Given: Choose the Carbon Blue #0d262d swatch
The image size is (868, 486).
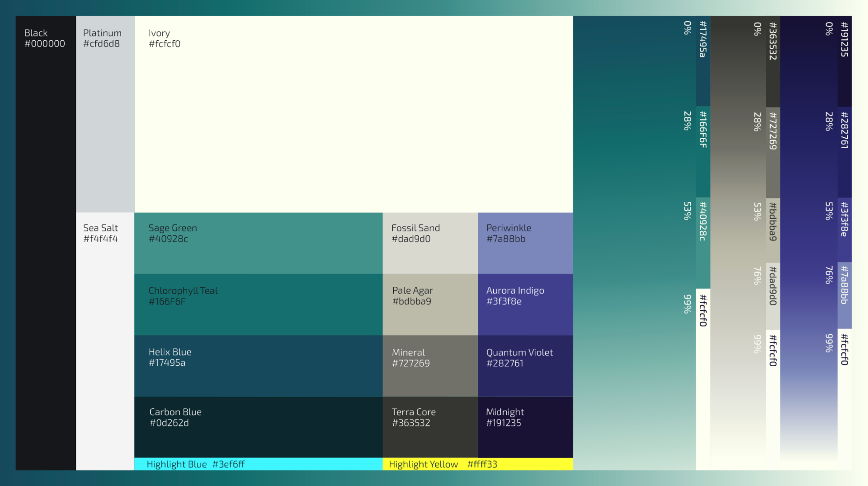Looking at the screenshot, I should click(258, 427).
